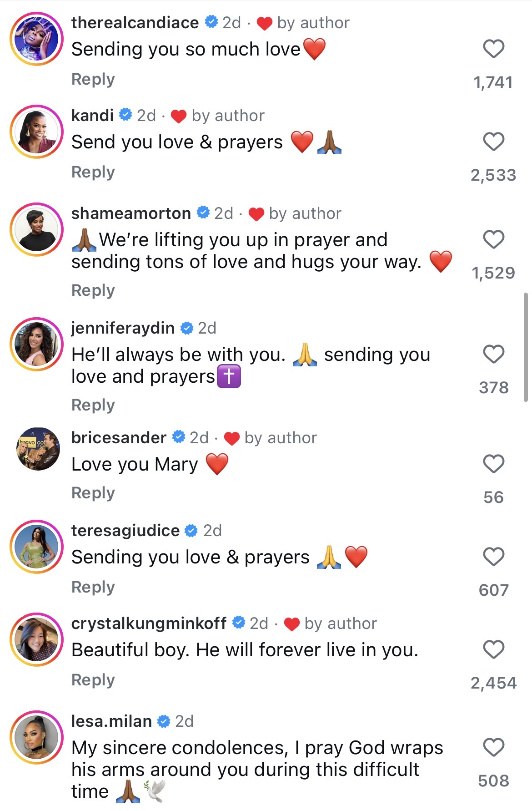Viewport: 532px width, 811px height.
Task: Heart lesa.milan's condolences comment
Action: (x=493, y=747)
